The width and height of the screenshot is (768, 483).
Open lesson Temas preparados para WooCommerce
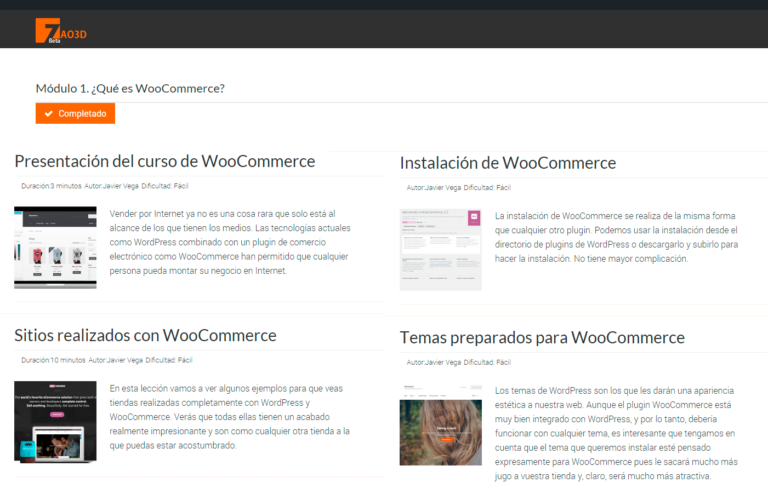point(542,338)
